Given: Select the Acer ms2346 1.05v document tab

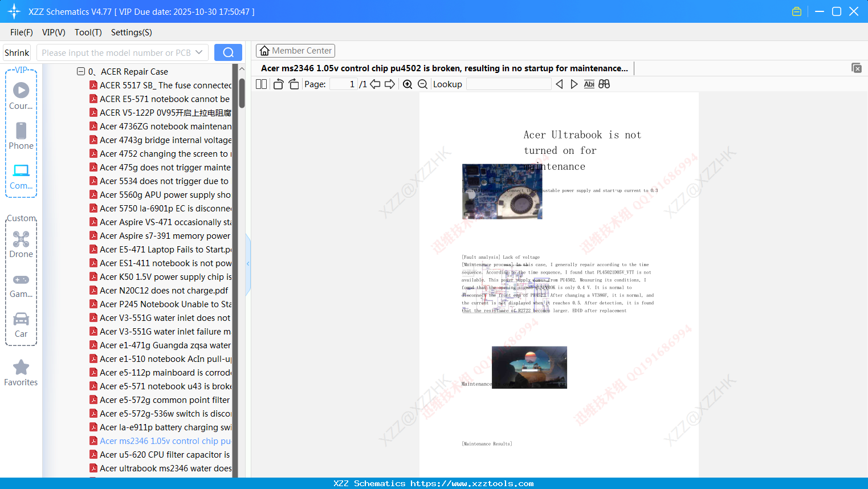Looking at the screenshot, I should 445,68.
